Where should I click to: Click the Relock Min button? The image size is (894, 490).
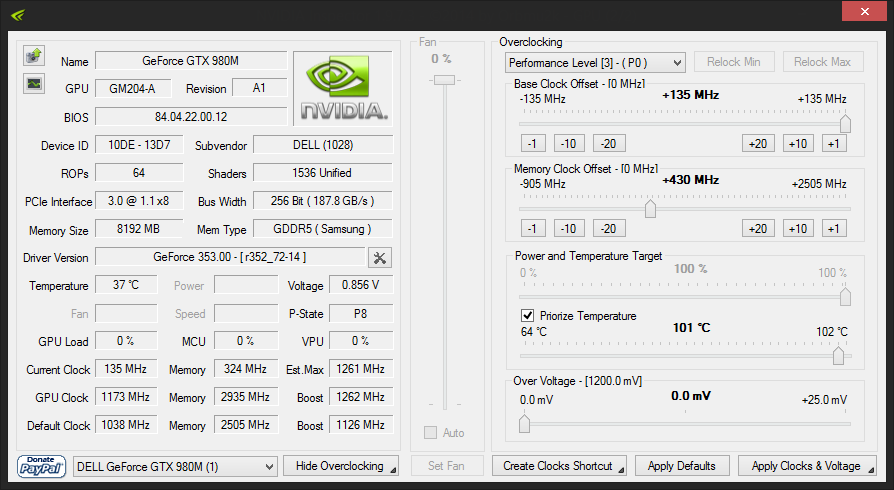click(734, 62)
